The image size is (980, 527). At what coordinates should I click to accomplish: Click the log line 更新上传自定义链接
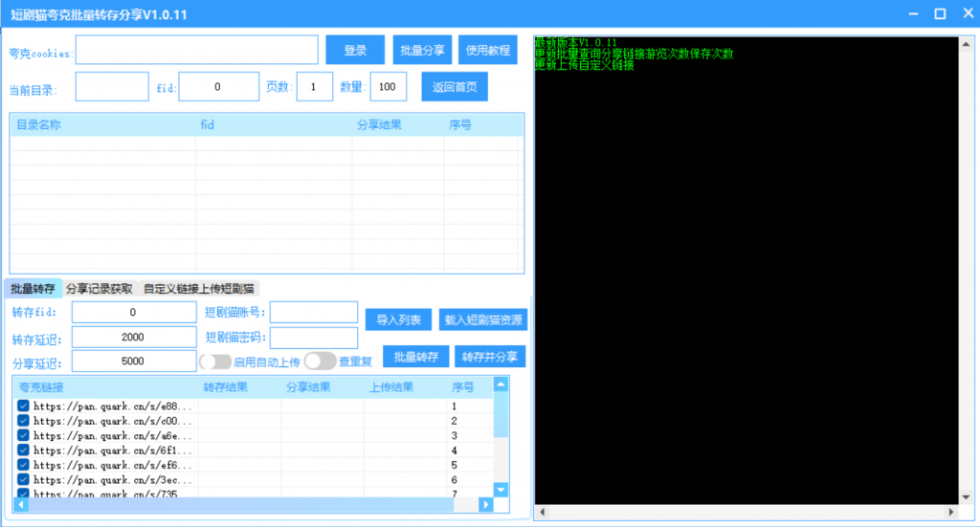tap(585, 65)
